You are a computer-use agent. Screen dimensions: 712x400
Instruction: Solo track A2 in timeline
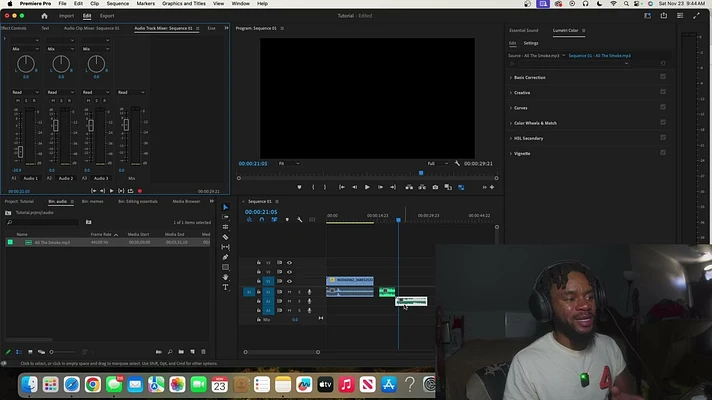(299, 301)
